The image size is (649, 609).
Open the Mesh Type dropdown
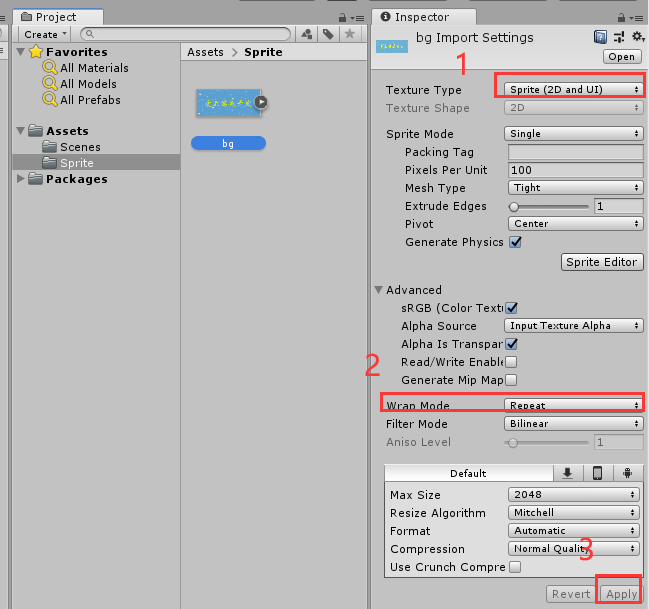pyautogui.click(x=576, y=188)
